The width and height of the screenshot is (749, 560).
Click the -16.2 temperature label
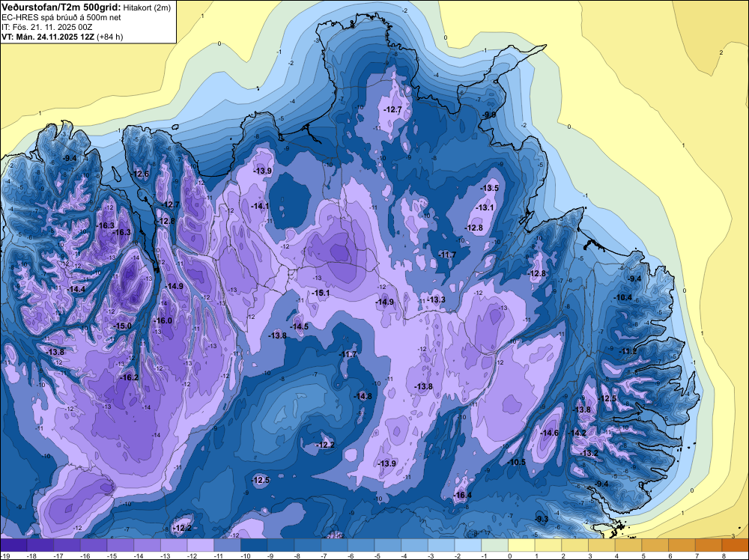[129, 377]
